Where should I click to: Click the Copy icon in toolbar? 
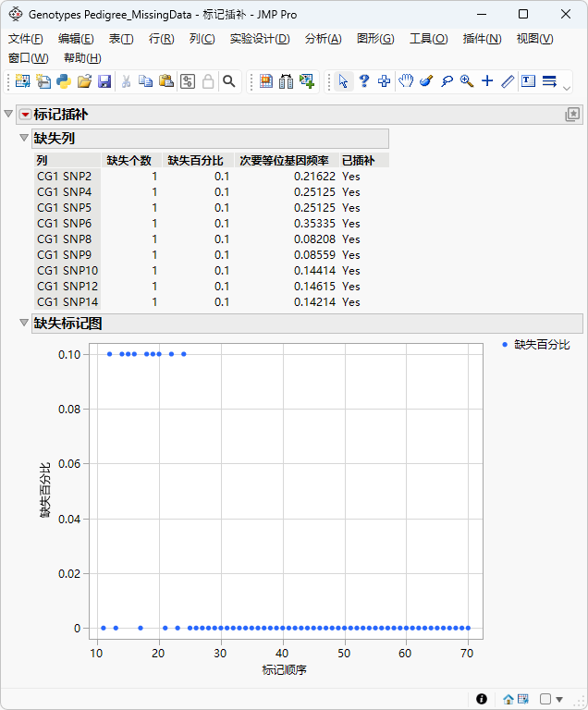pos(145,81)
